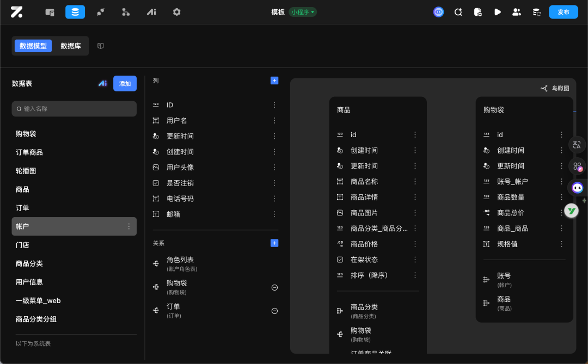Open settings gear icon

coord(176,12)
